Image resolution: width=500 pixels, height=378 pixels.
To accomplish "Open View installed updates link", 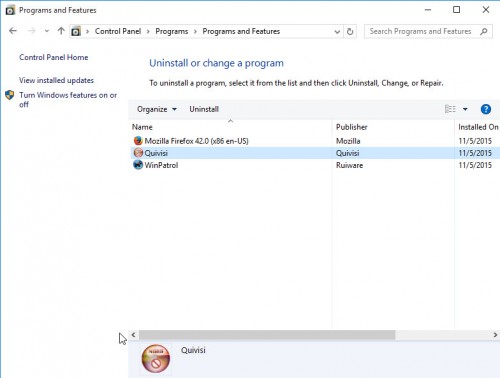I will click(x=56, y=80).
